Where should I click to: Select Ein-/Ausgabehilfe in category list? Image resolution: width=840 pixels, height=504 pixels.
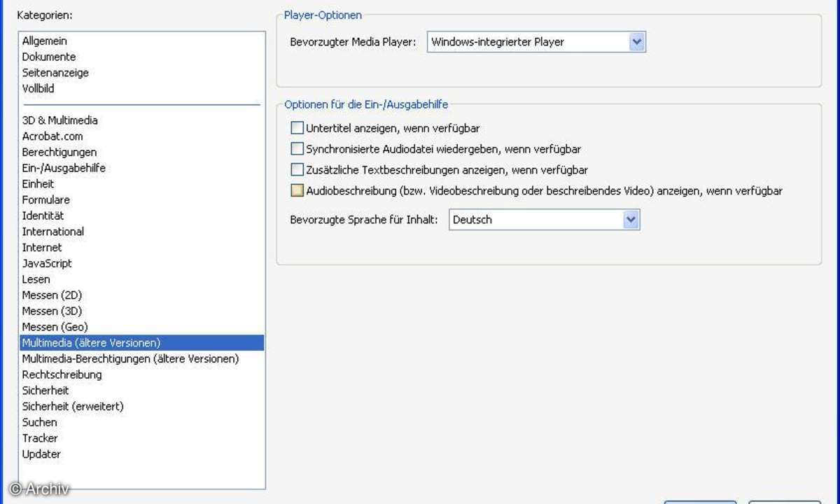click(x=64, y=168)
